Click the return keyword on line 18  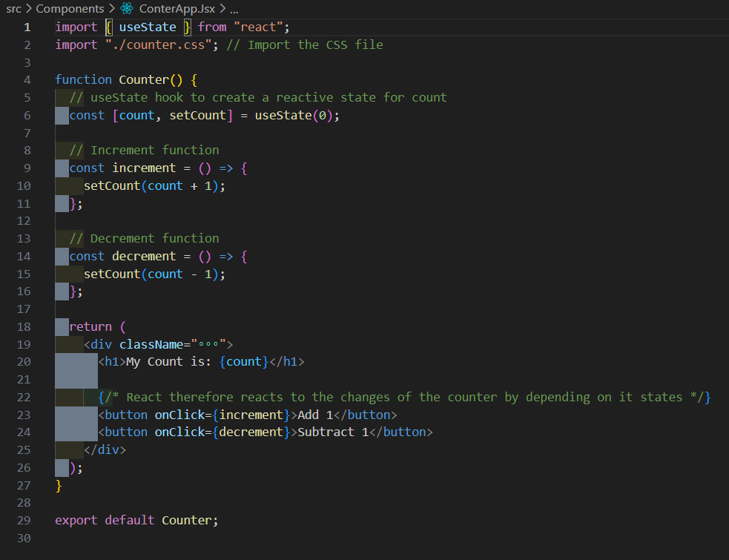(90, 326)
